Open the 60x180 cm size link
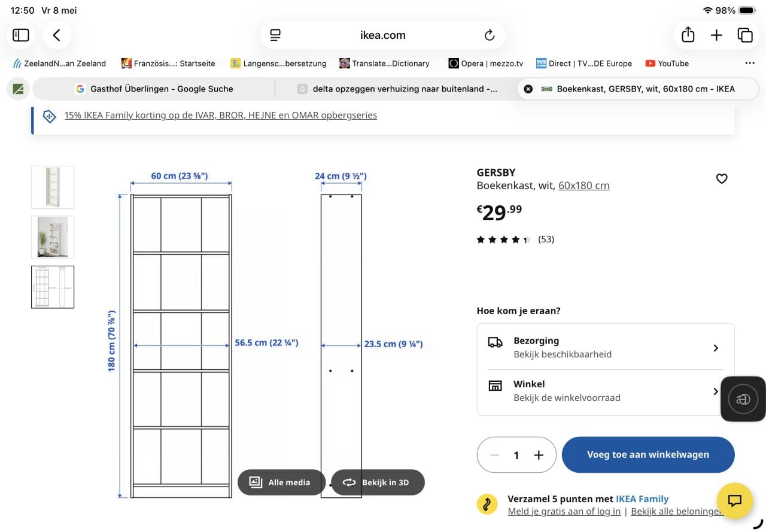Viewport: 766px width, 532px height. click(584, 186)
